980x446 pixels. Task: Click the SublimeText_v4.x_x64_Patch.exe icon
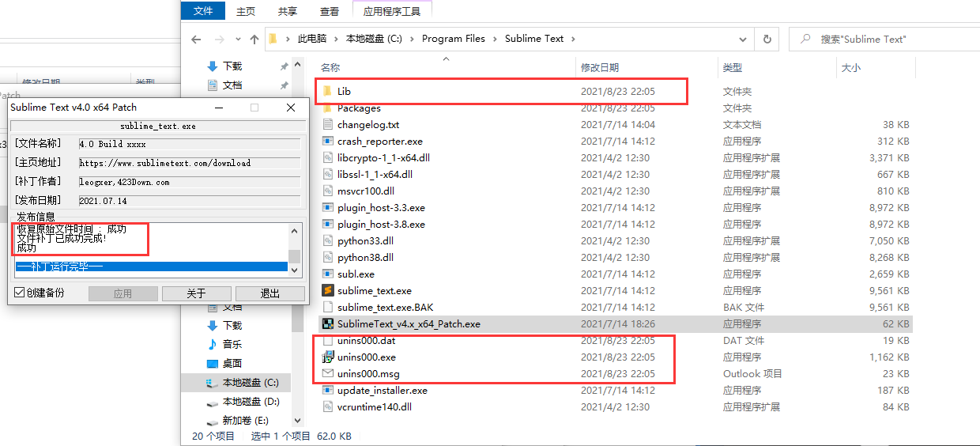click(x=328, y=324)
